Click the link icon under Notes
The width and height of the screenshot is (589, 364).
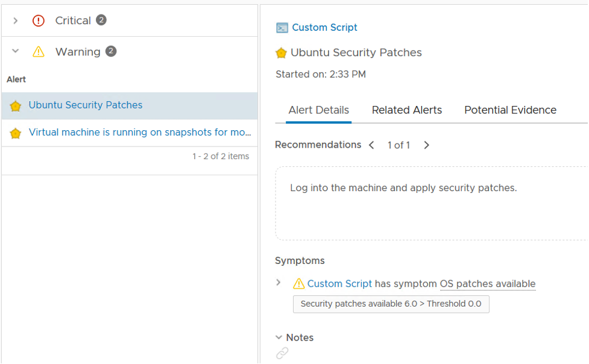point(282,353)
